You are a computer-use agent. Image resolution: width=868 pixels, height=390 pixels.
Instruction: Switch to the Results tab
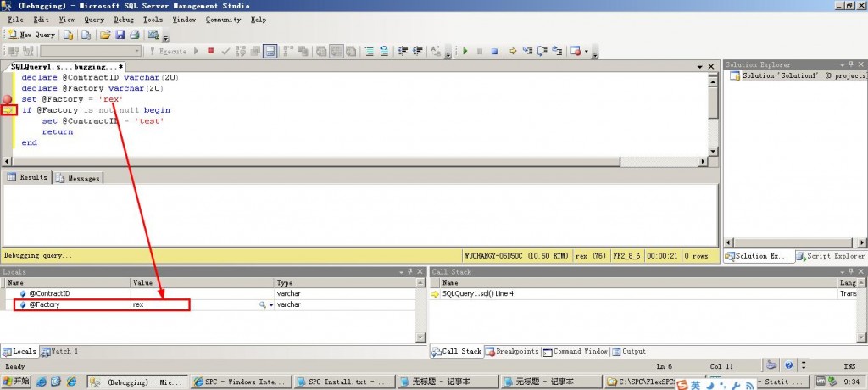coord(28,177)
